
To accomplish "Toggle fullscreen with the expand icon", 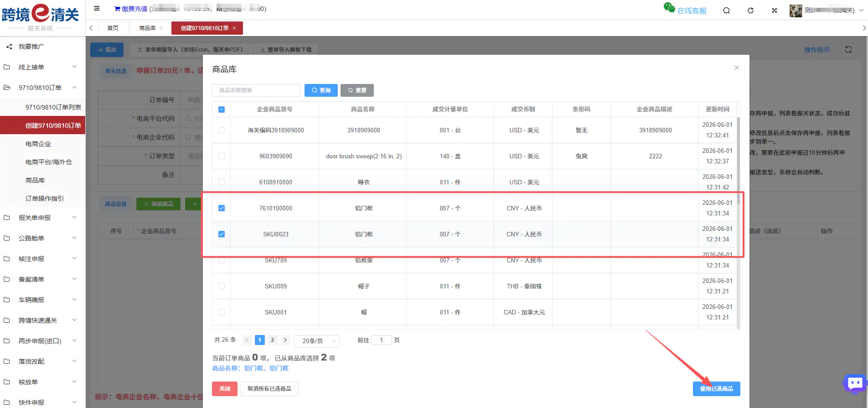I will tap(774, 10).
